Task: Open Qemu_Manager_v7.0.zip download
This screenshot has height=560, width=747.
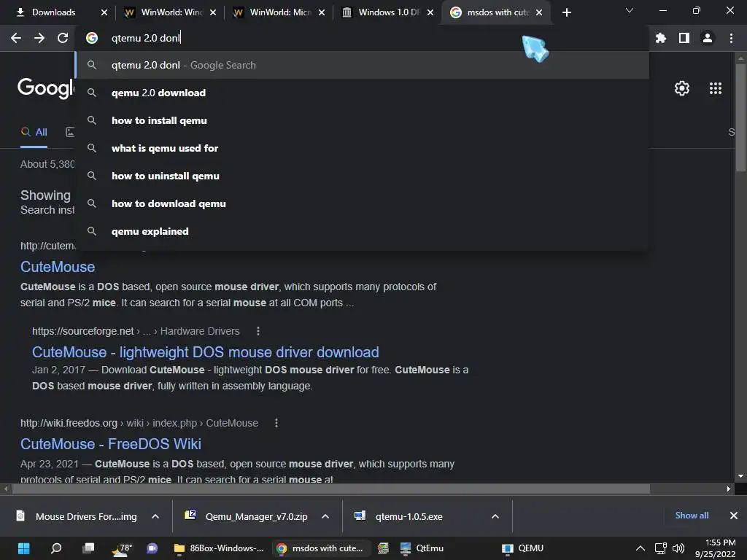Action: 247,516
